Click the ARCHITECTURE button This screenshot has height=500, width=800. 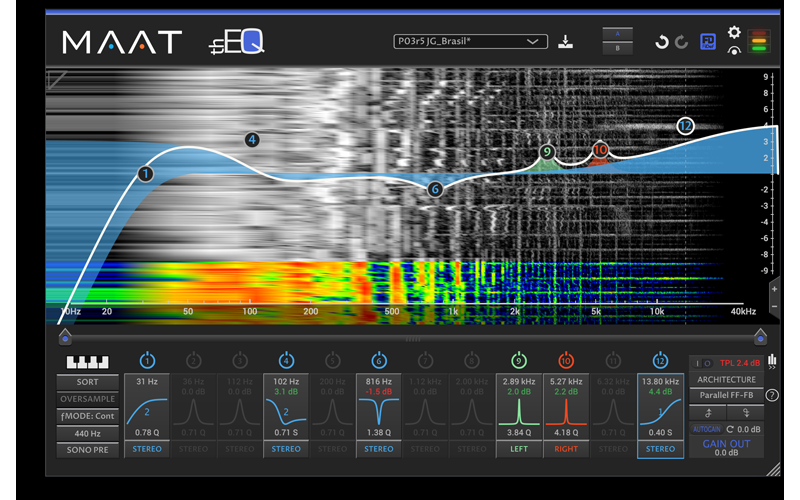[x=727, y=380]
